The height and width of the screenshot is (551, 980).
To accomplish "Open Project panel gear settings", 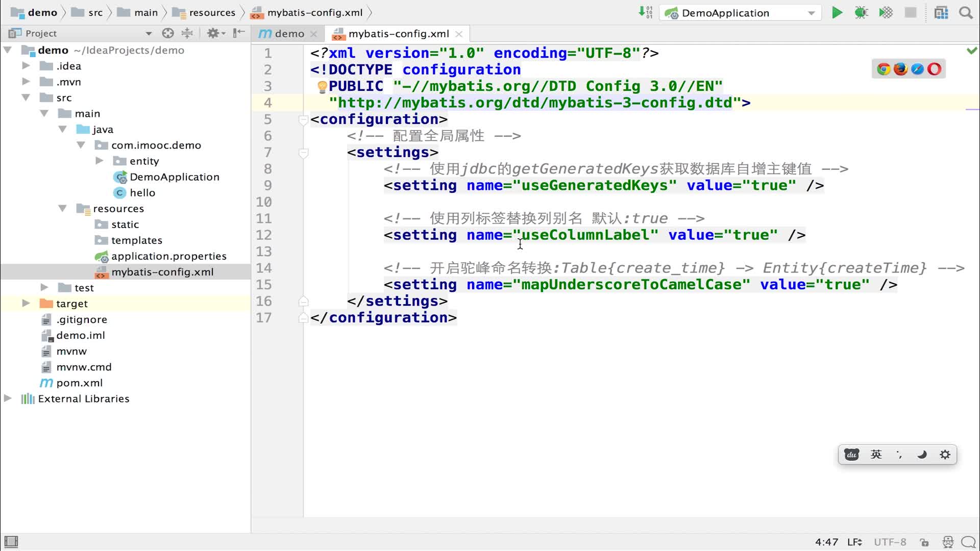I will [x=215, y=33].
